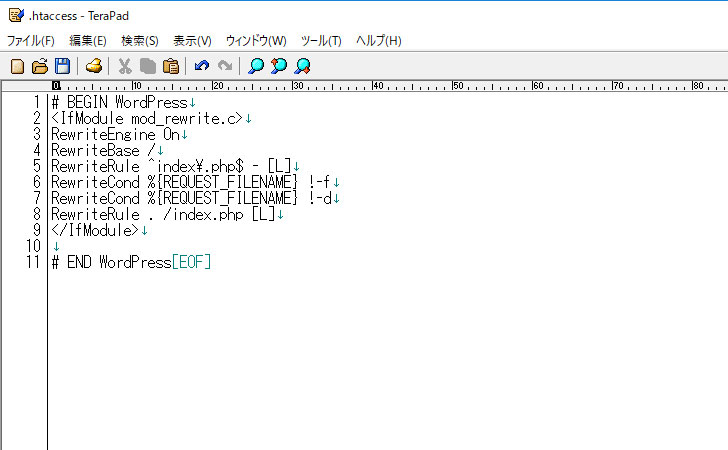The height and width of the screenshot is (450, 728).
Task: Click the '</IfModule>' closing tag line
Action: pyautogui.click(x=95, y=230)
